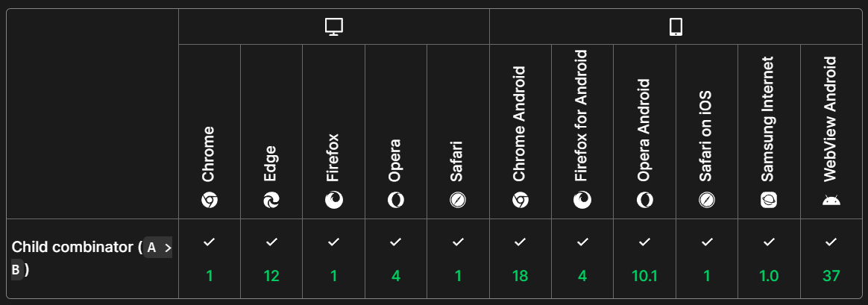Click the Chrome Android icon
The width and height of the screenshot is (868, 305).
(x=521, y=200)
